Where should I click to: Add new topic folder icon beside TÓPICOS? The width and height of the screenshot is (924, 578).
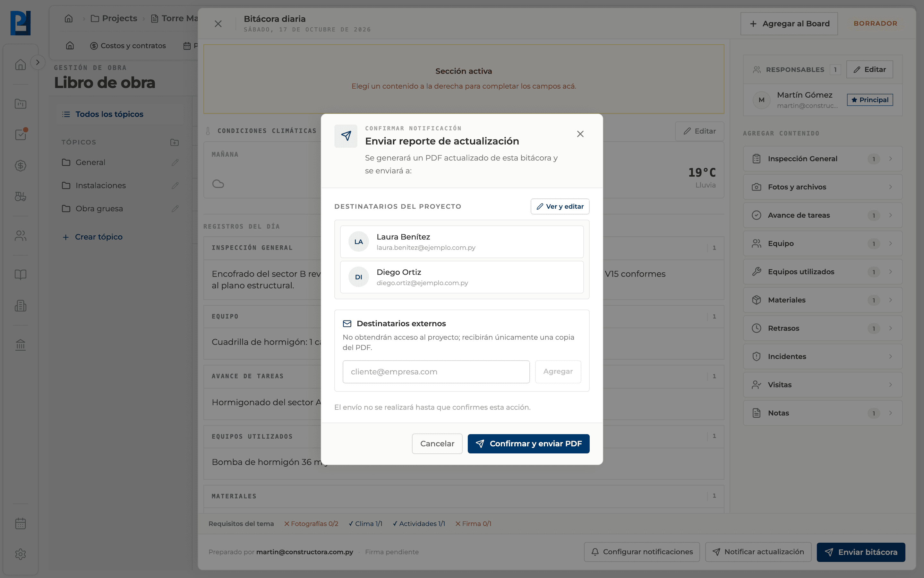(x=175, y=142)
